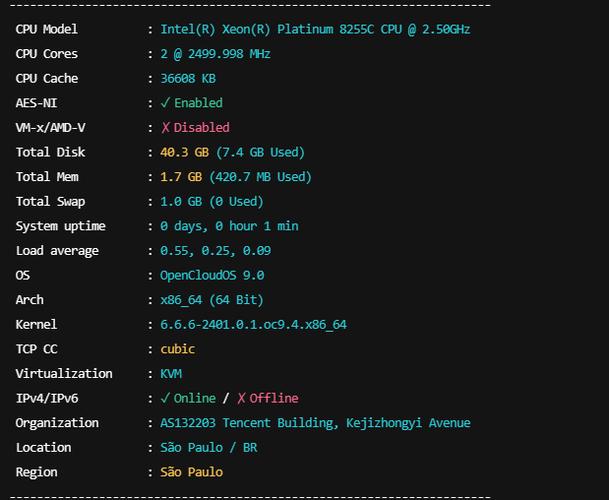Image resolution: width=609 pixels, height=500 pixels.
Task: Select the Intel Xeon Platinum 8255C value
Action: pyautogui.click(x=315, y=29)
